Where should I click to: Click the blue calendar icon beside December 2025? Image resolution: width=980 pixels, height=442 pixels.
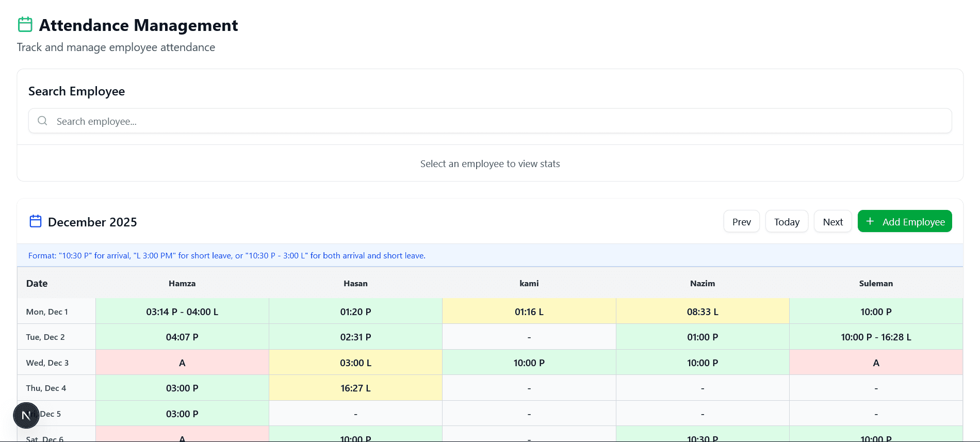(x=36, y=221)
